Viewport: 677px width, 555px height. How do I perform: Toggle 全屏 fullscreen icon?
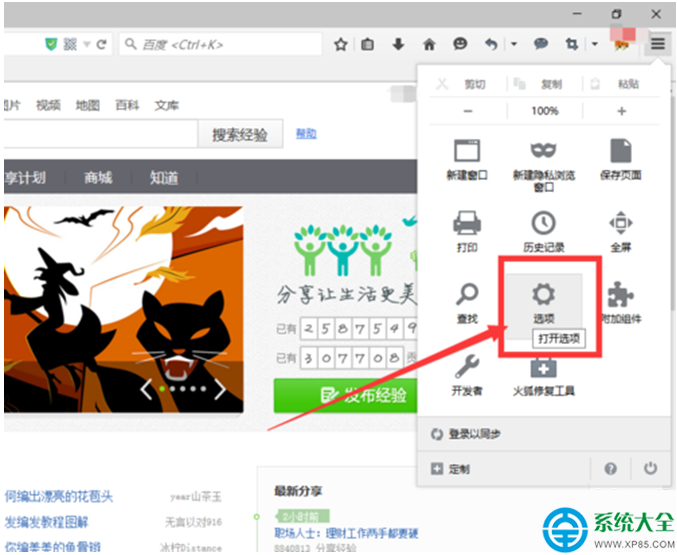pos(621,223)
